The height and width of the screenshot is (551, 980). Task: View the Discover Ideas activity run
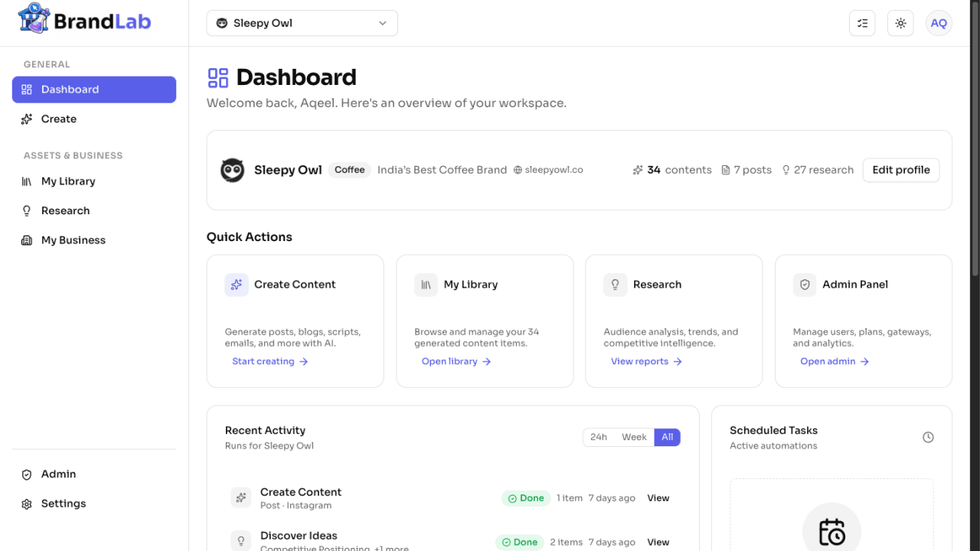click(x=658, y=542)
